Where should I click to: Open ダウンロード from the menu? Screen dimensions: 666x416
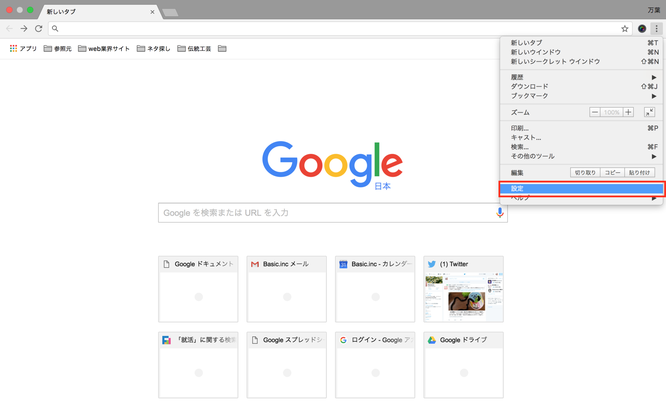pyautogui.click(x=581, y=86)
